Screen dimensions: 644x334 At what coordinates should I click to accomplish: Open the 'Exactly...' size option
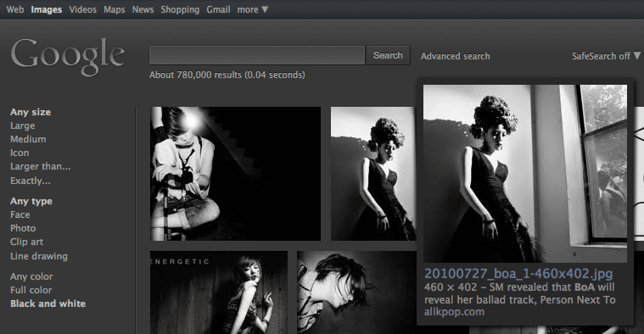[x=30, y=181]
